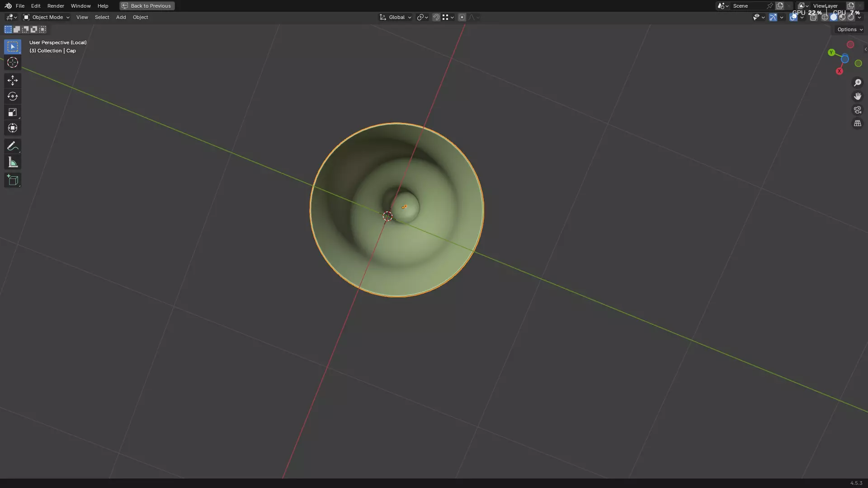
Task: Toggle camera view icon
Action: point(857,110)
